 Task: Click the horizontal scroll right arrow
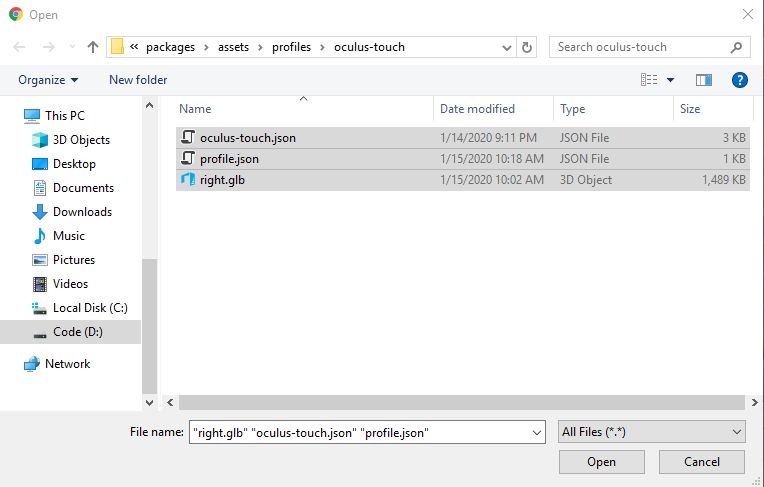[754, 403]
